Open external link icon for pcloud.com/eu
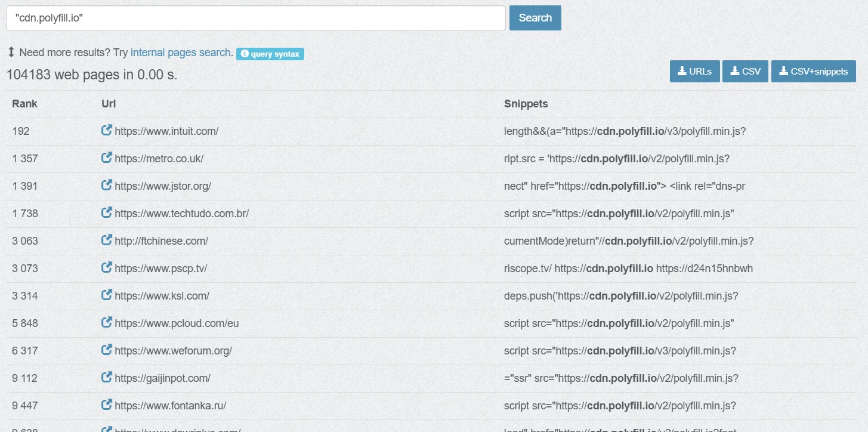The image size is (868, 432). (107, 322)
